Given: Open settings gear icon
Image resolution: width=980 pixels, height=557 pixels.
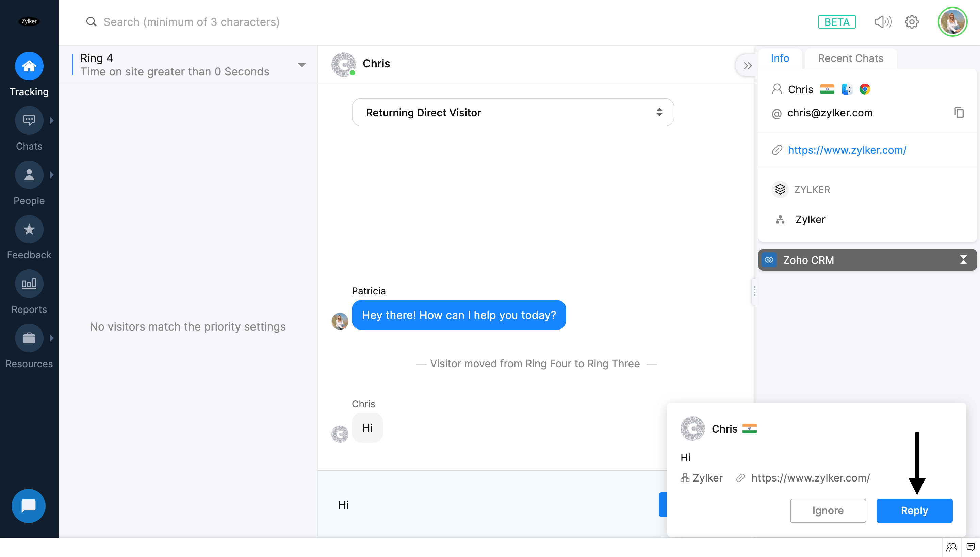Looking at the screenshot, I should pyautogui.click(x=912, y=22).
